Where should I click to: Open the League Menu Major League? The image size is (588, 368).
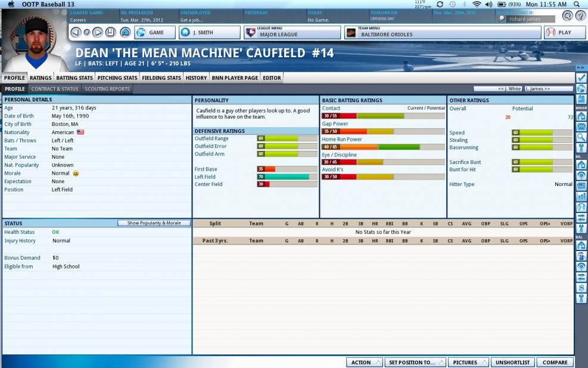coord(292,33)
